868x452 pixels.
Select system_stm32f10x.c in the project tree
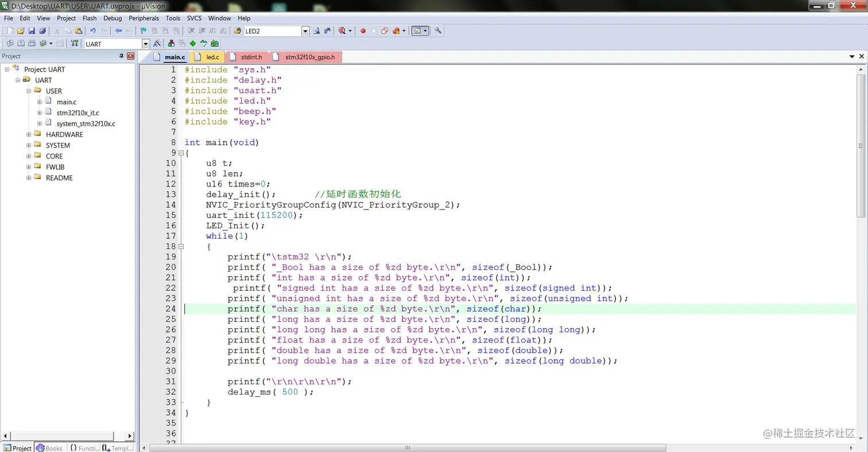(x=86, y=123)
